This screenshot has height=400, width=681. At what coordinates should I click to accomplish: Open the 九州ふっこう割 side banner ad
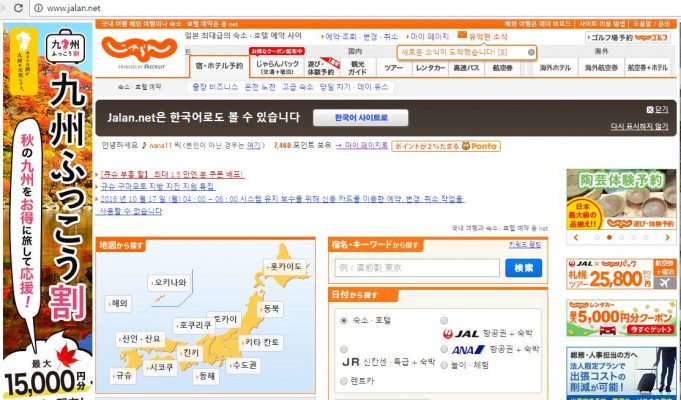click(x=48, y=212)
